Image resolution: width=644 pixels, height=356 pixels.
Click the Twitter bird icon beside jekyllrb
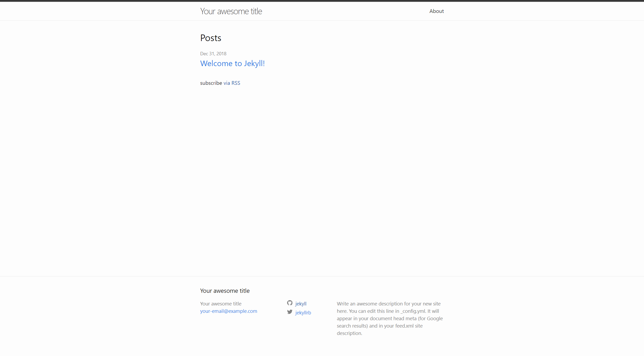290,312
